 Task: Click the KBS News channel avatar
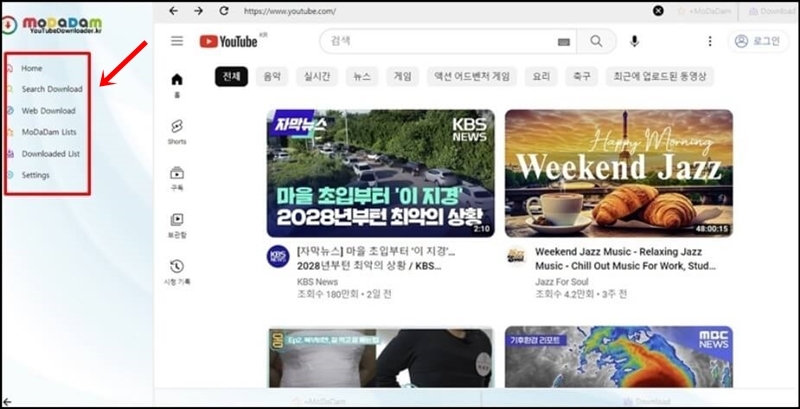[x=278, y=256]
